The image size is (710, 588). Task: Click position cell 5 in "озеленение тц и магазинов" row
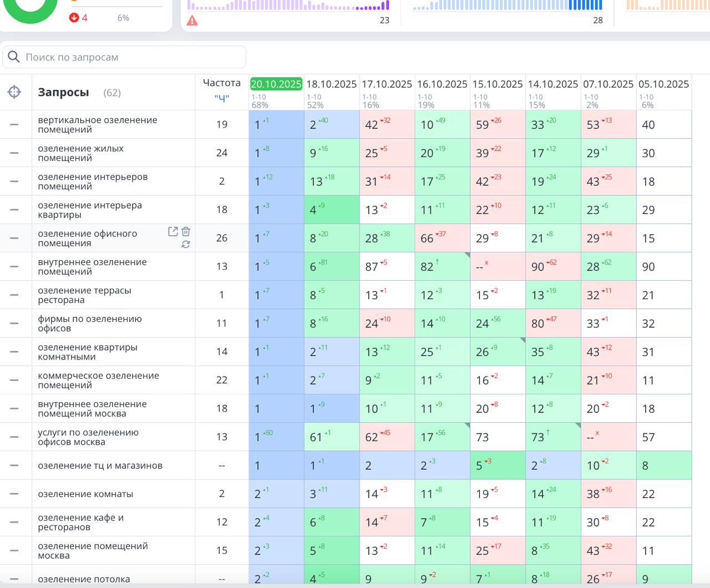click(498, 465)
